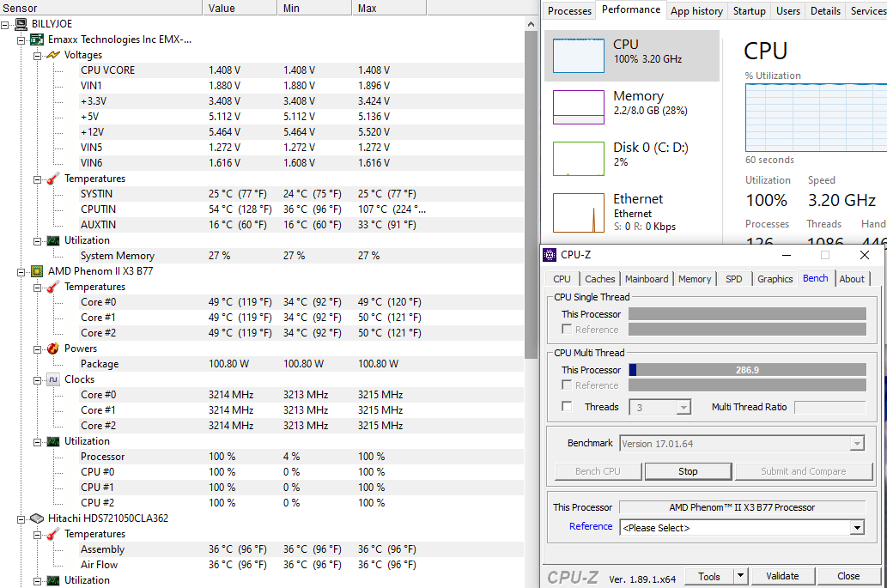This screenshot has width=887, height=588.
Task: Click the sensor list vertical scrollbar thumb
Action: pos(531,195)
